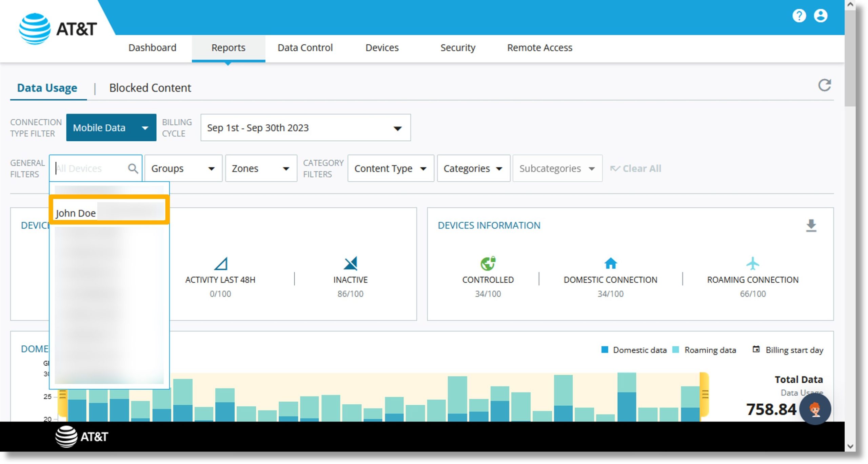The image size is (868, 464).
Task: Click the Clear All filters link
Action: 636,168
